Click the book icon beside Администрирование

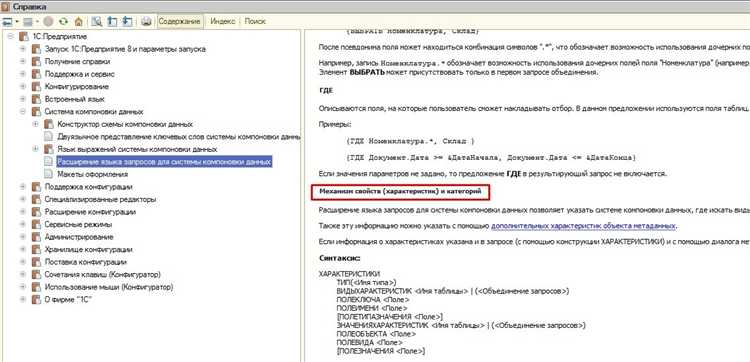36,237
